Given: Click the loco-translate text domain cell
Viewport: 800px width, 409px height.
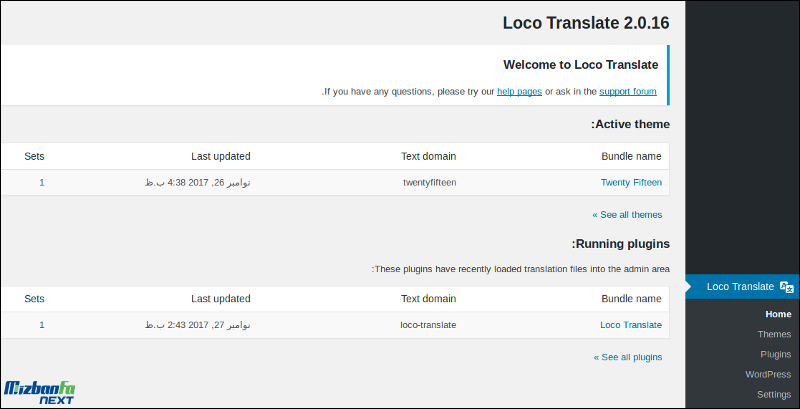Looking at the screenshot, I should click(x=428, y=325).
